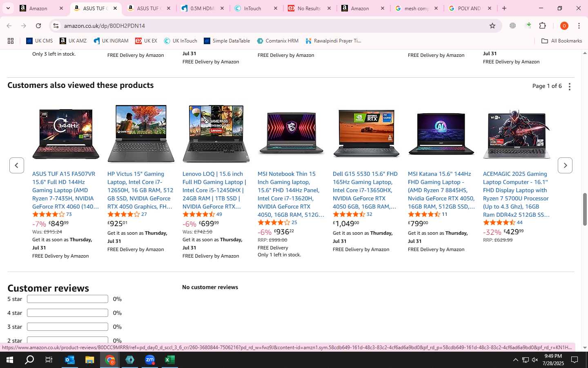Open the MSI Katana laptop image
Viewport: 588px width, 368px height.
[x=441, y=134]
